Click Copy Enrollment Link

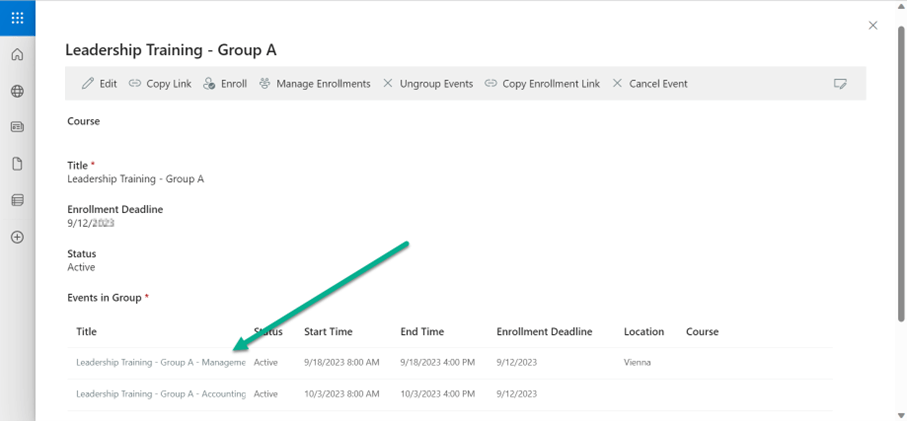pos(542,84)
